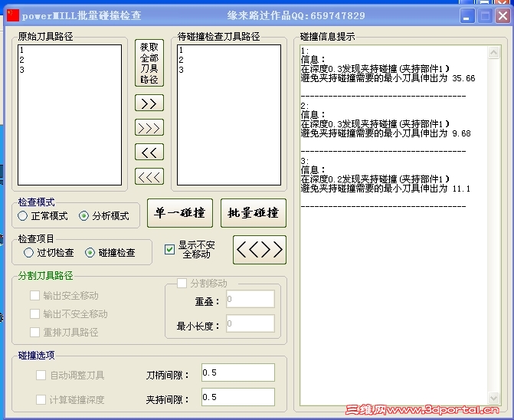Screen dimensions: 514x420
Task: Click the 最小长度 input field
Action: coord(250,323)
